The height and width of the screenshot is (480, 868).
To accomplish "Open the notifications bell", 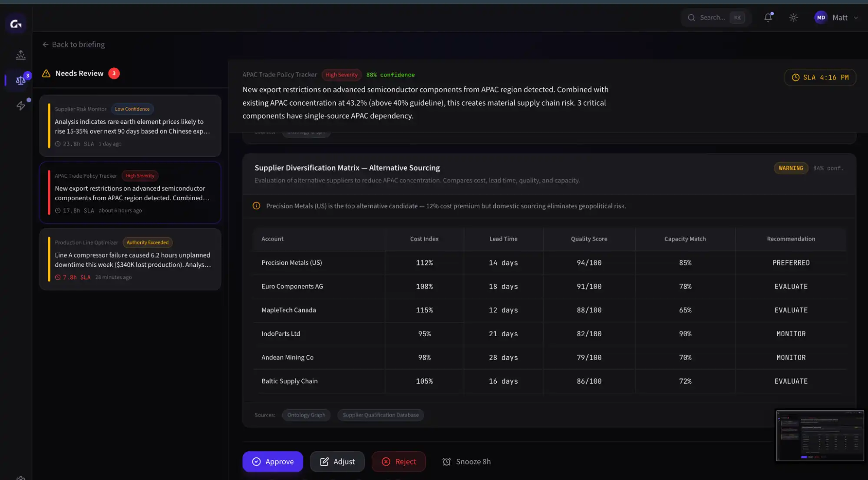I will 768,17.
